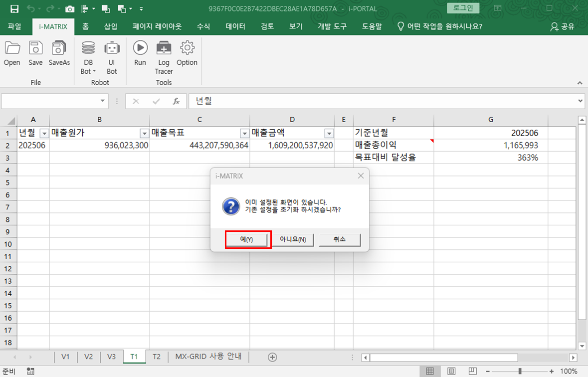Viewport: 588px width, 377px height.
Task: Open the Option gear settings
Action: tap(187, 48)
